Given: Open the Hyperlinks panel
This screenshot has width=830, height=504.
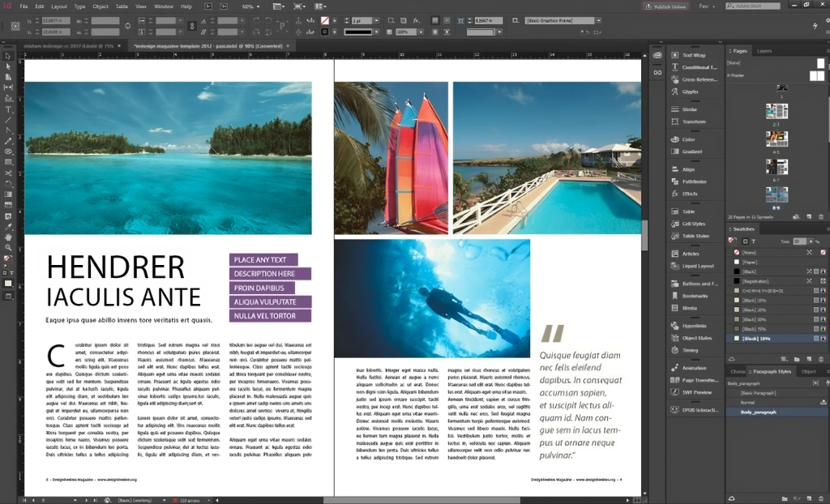Looking at the screenshot, I should (694, 326).
